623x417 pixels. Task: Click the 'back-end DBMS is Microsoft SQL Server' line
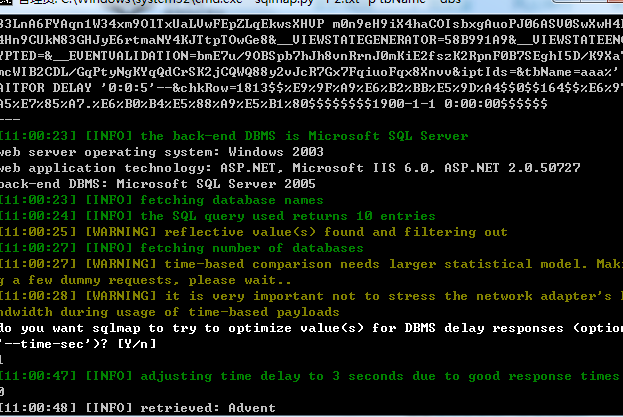coord(234,136)
